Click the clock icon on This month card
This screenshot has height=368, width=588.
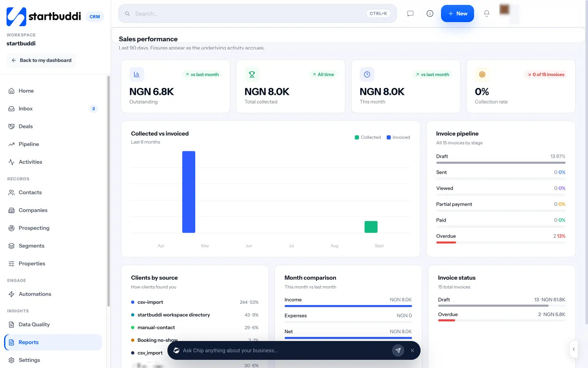pos(367,74)
